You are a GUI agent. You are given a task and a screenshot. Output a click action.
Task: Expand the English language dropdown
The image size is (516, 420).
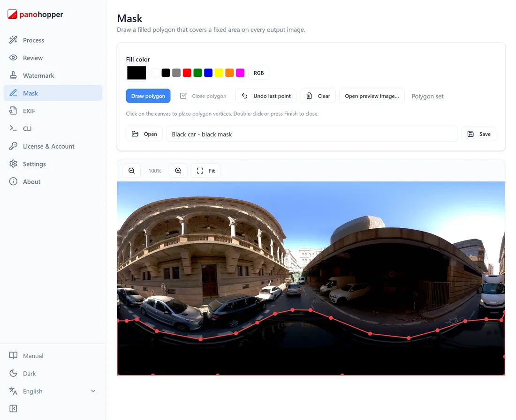click(53, 391)
